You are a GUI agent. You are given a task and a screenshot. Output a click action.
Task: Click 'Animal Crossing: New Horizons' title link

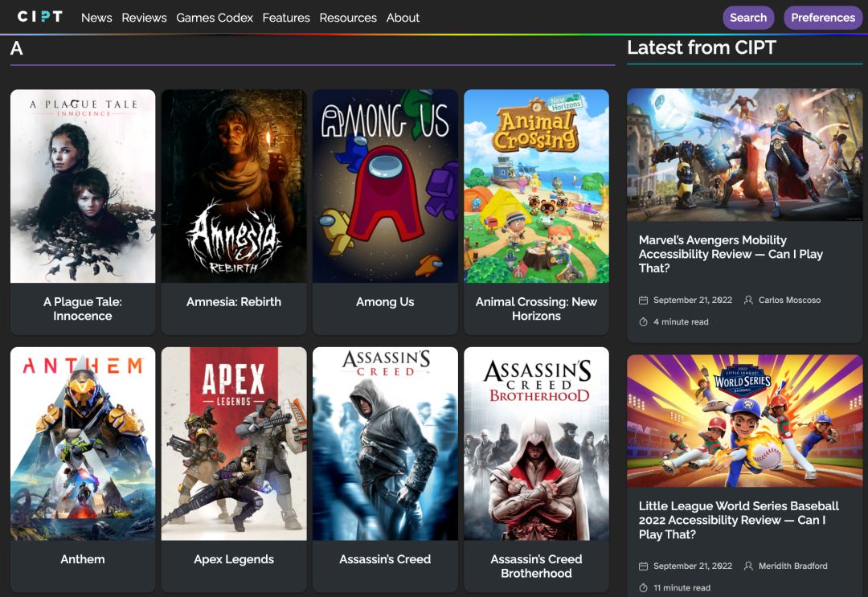tap(536, 309)
